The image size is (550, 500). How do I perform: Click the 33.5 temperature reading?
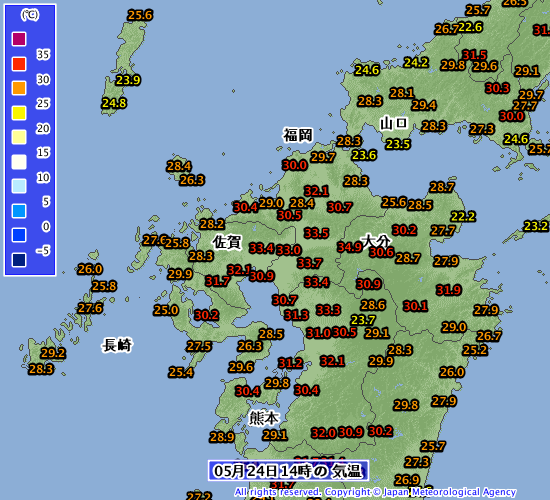[316, 233]
